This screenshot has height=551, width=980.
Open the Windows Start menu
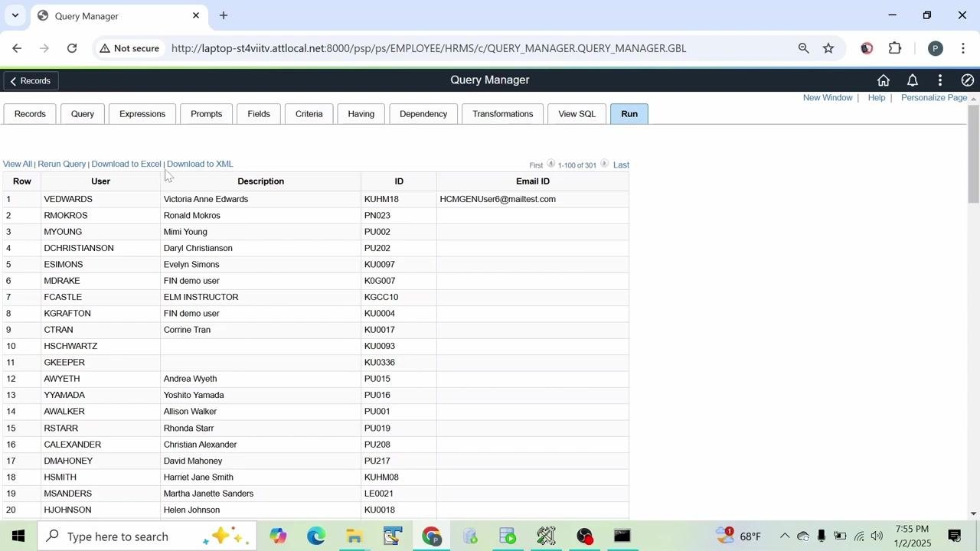(18, 536)
